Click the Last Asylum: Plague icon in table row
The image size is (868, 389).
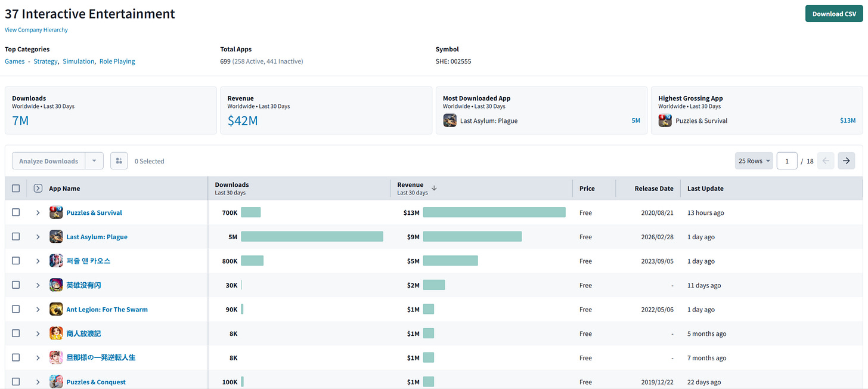coord(56,237)
